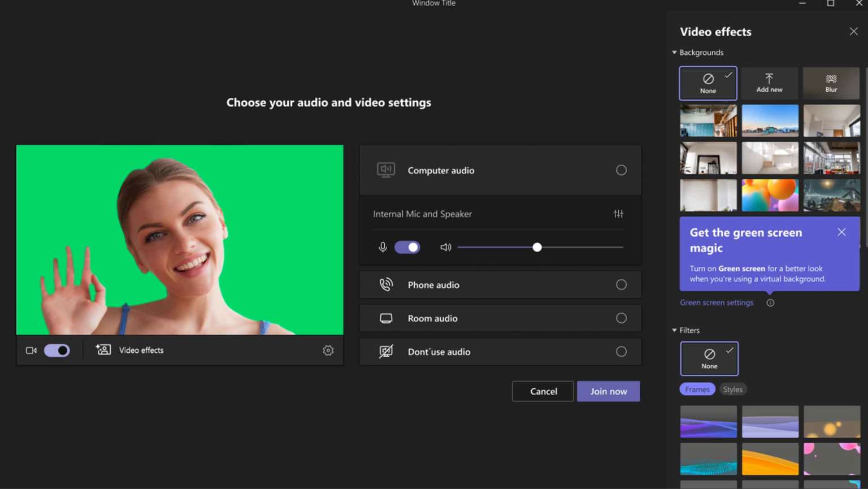
Task: Toggle the camera switch off
Action: 57,350
